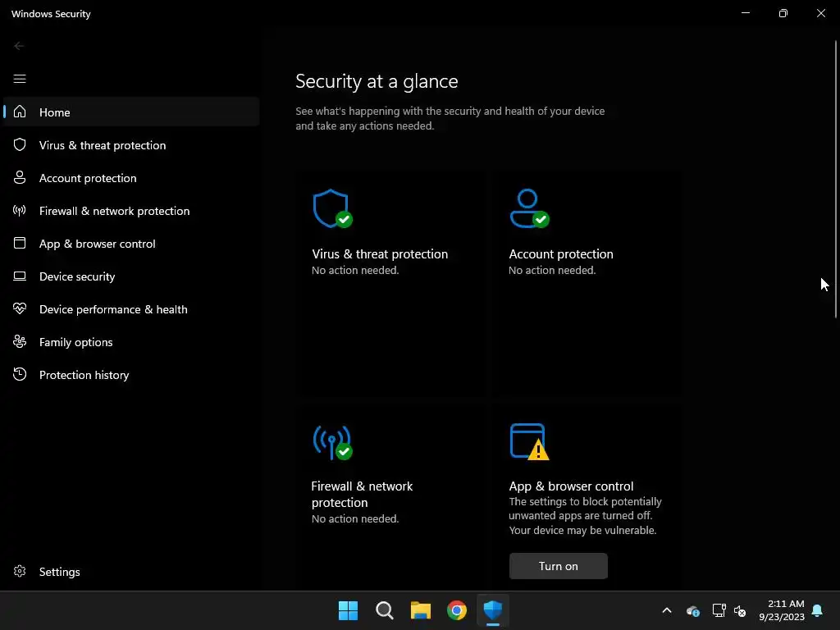Click the back arrow at top left
Image resolution: width=840 pixels, height=630 pixels.
click(19, 46)
